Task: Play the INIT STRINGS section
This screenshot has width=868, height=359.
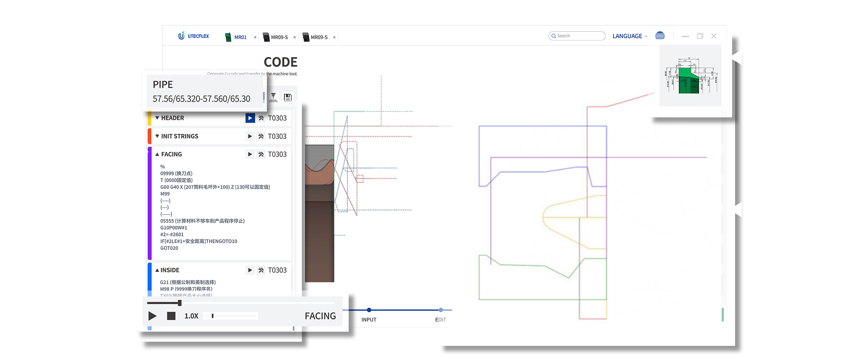Action: [250, 136]
